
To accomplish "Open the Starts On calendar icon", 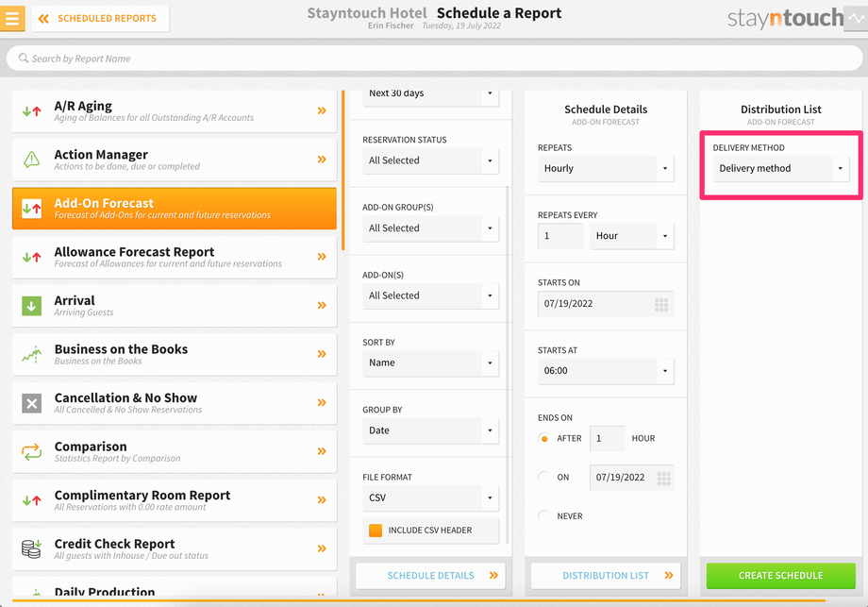I will click(x=661, y=304).
